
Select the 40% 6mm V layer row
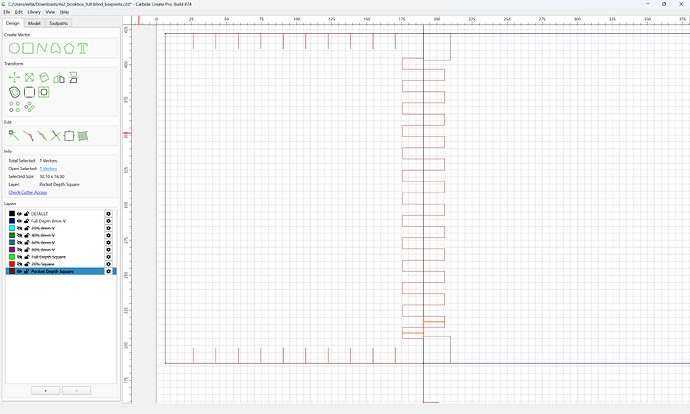point(61,235)
